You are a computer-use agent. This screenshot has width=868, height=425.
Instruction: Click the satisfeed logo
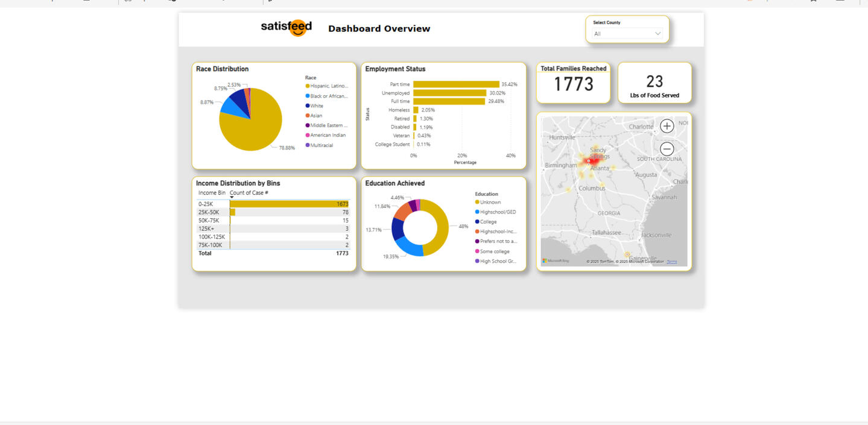287,28
